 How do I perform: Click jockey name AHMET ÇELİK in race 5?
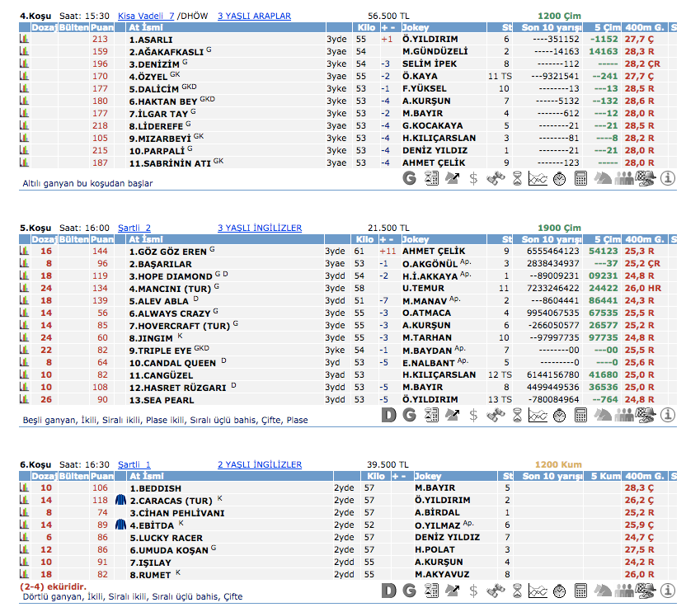point(434,251)
